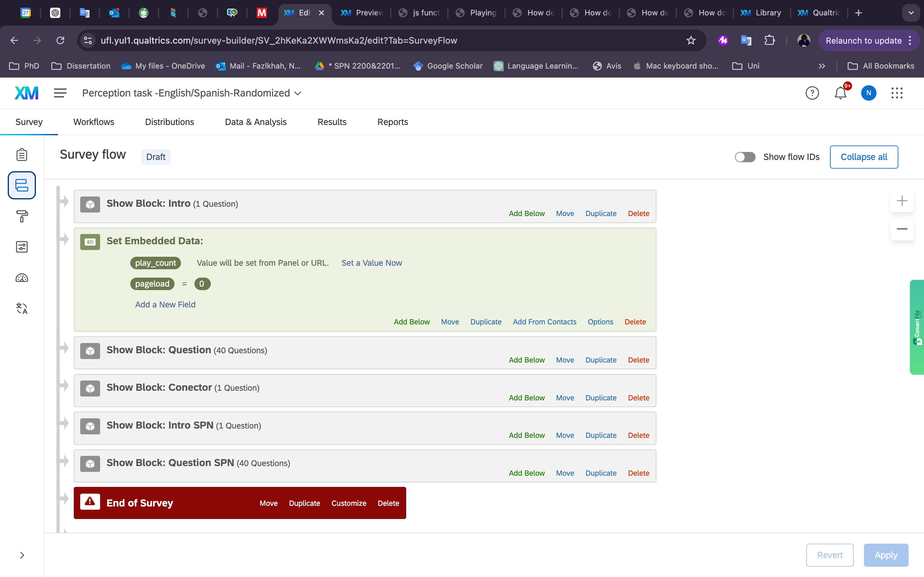The width and height of the screenshot is (924, 577).
Task: Open the Survey flow sidebar icon
Action: pyautogui.click(x=22, y=186)
